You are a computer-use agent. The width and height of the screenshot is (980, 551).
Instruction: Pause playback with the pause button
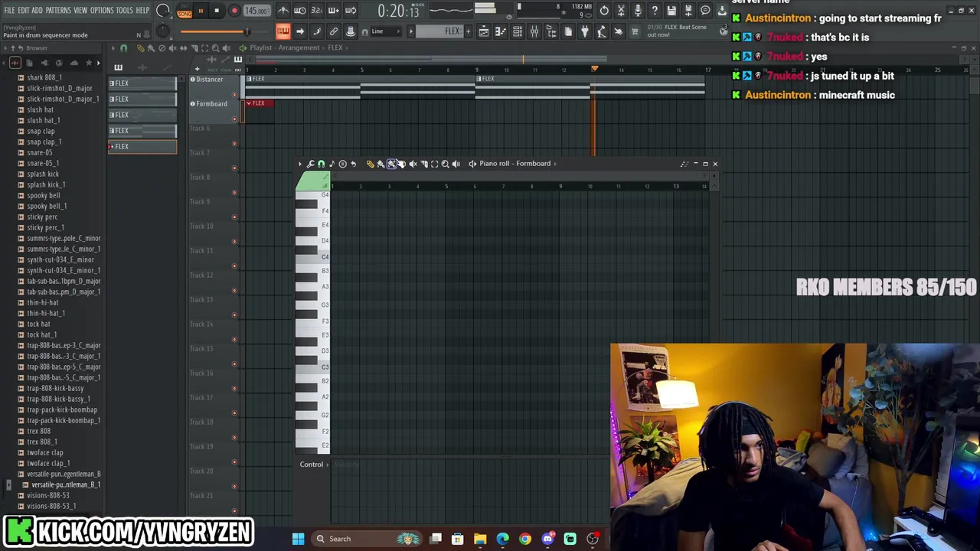(201, 11)
